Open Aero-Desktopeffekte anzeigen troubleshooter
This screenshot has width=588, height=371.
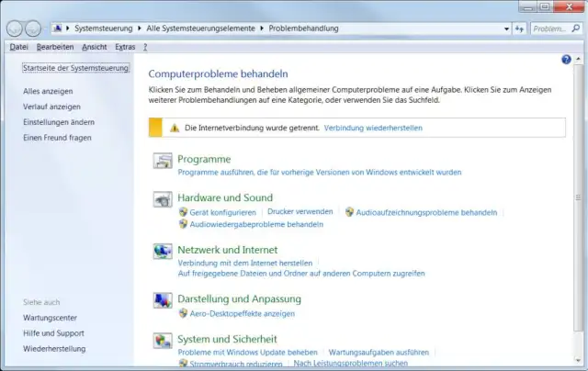pyautogui.click(x=242, y=313)
